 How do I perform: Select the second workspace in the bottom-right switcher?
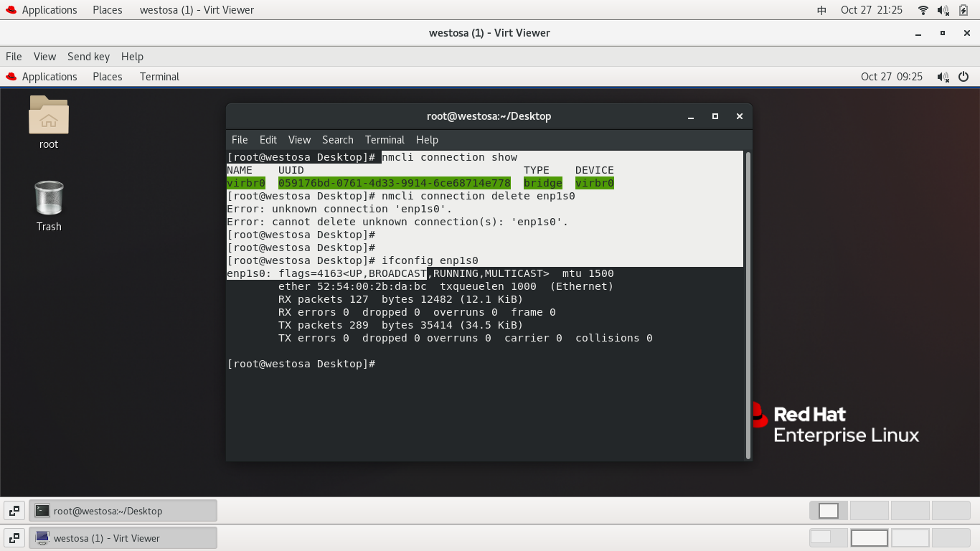coord(869,537)
